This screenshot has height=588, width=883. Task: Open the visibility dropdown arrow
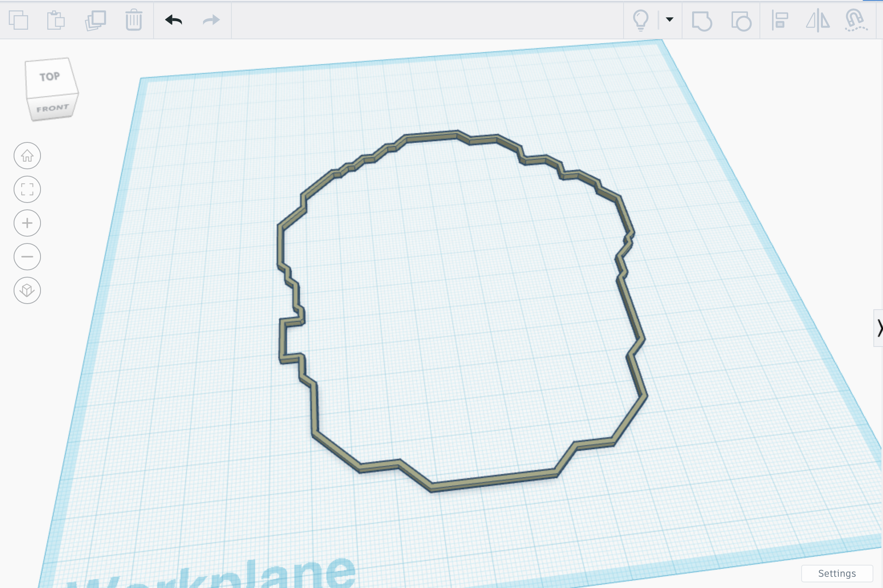point(669,19)
